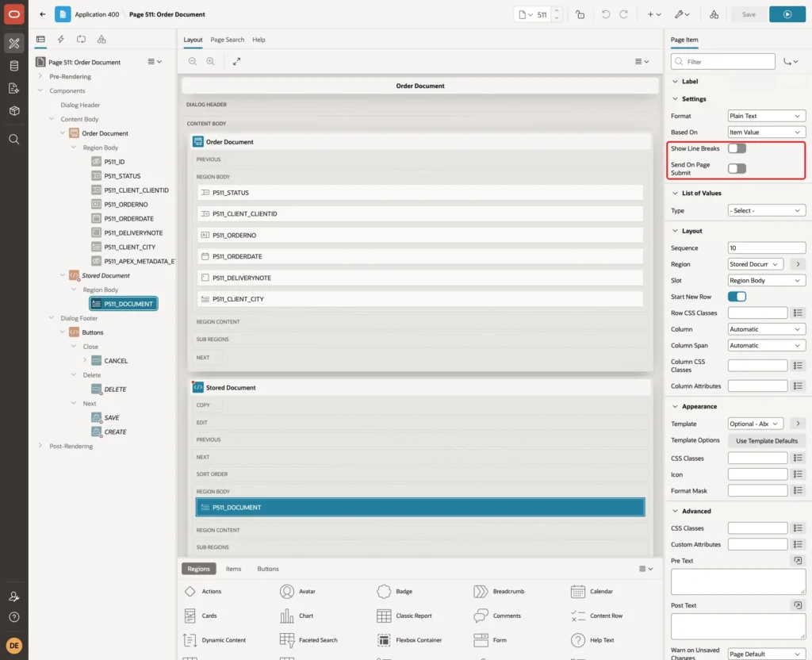Screen dimensions: 812x660
Task: Open the List of Values Type dropdown
Action: click(x=767, y=211)
